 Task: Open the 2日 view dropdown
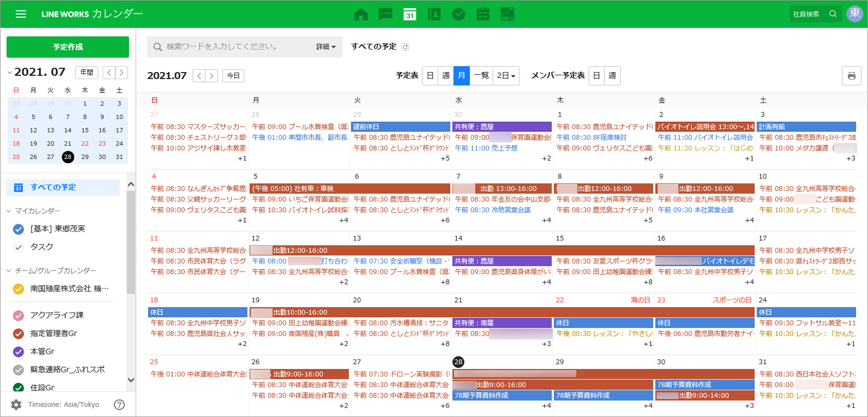coord(506,76)
